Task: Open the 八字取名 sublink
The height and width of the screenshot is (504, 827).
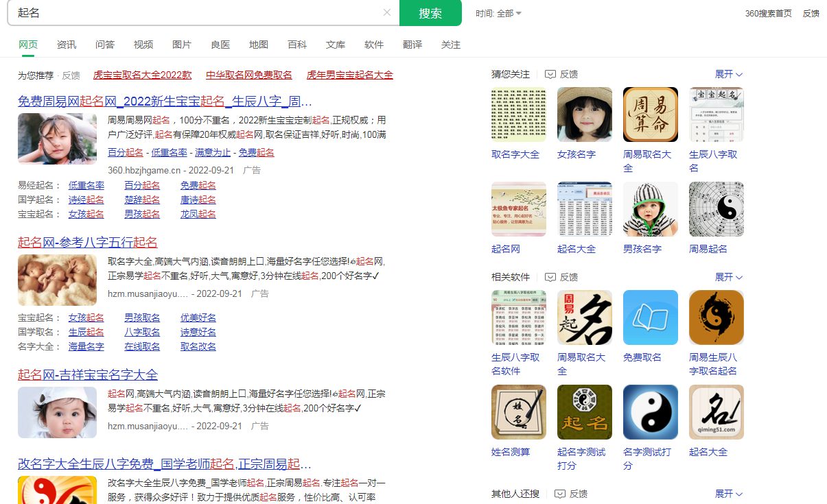Action: point(142,332)
